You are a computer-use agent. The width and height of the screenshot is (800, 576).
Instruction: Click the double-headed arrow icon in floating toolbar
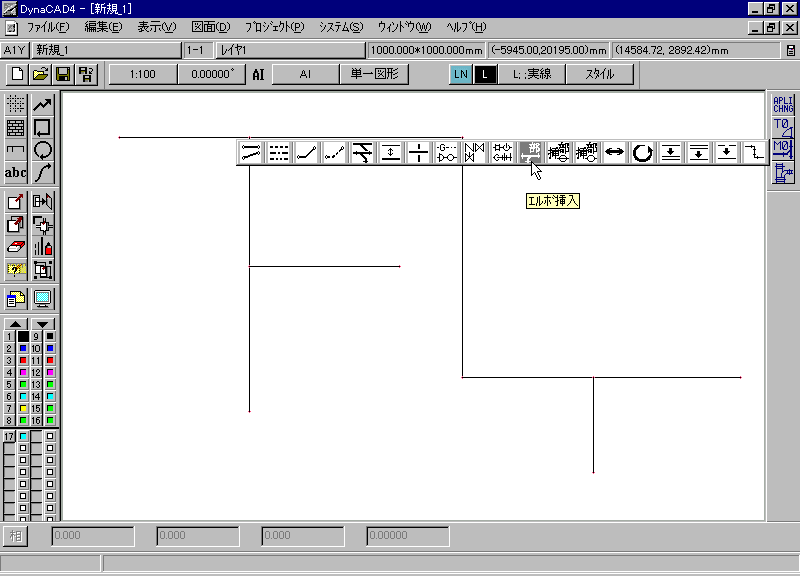614,152
